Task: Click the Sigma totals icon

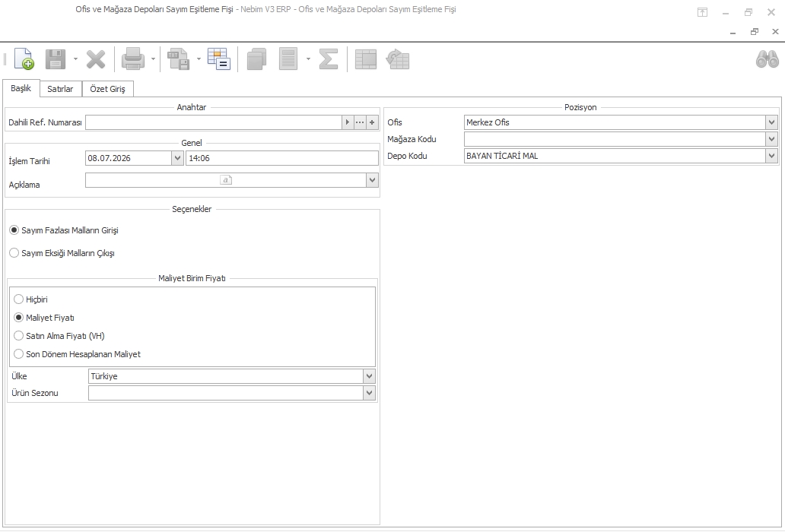Action: coord(329,59)
